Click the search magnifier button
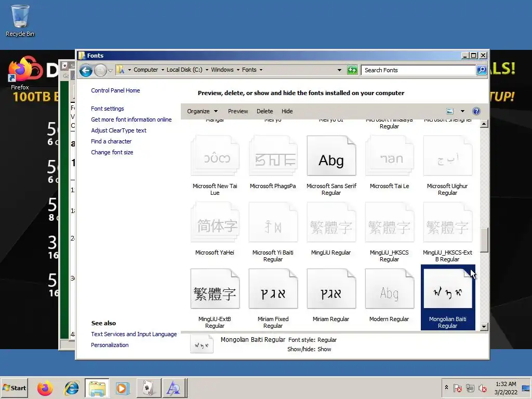 click(x=482, y=70)
